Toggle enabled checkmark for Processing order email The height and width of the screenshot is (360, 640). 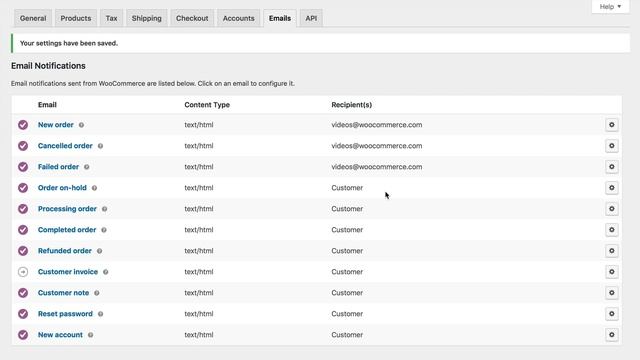23,209
